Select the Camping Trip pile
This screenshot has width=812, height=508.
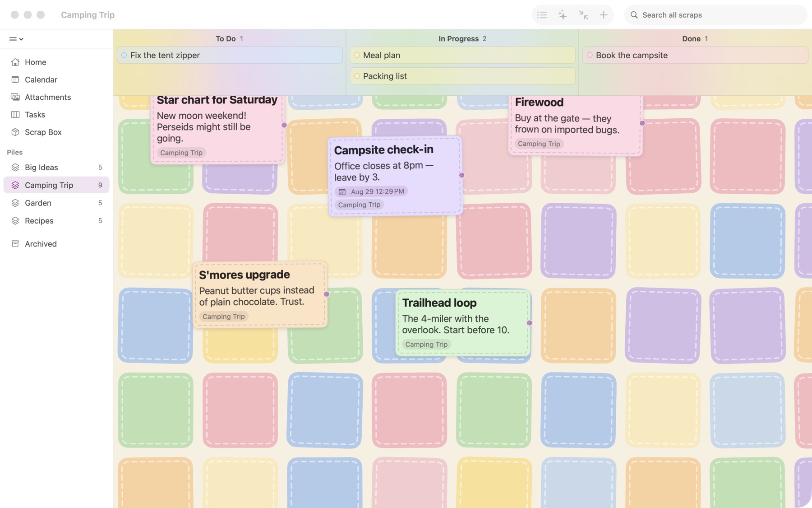(x=56, y=185)
